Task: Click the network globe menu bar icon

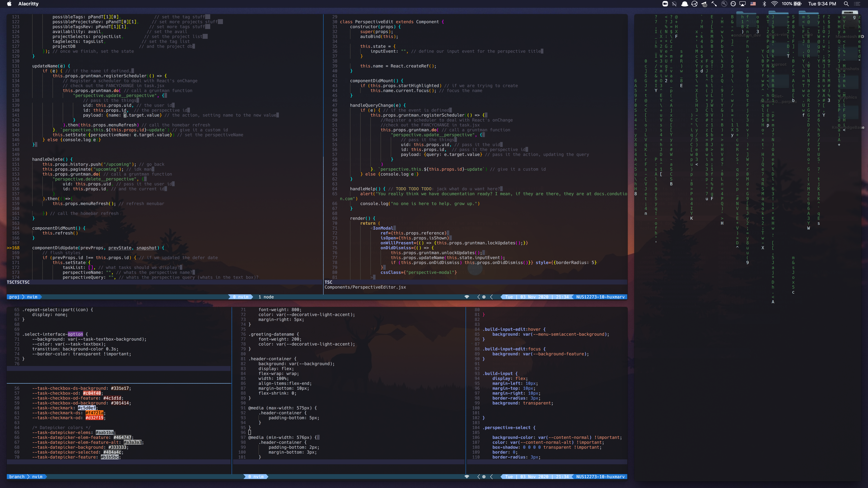Action: (694, 4)
